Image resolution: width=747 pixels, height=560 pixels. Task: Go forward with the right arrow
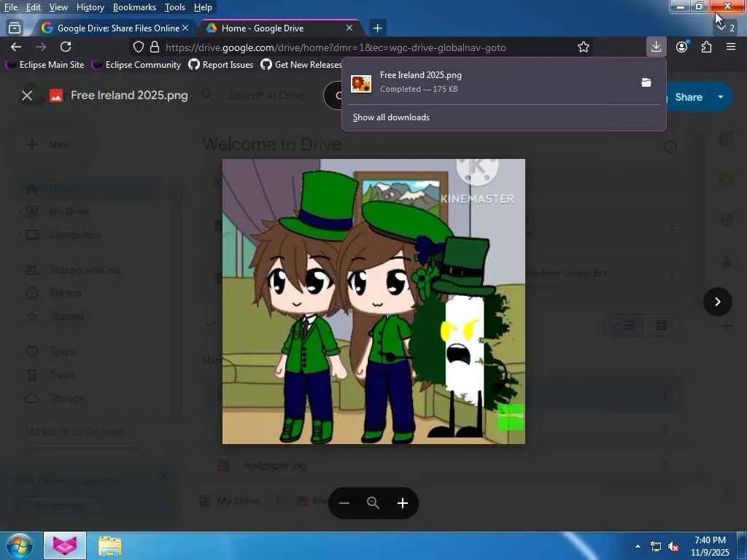pos(41,47)
